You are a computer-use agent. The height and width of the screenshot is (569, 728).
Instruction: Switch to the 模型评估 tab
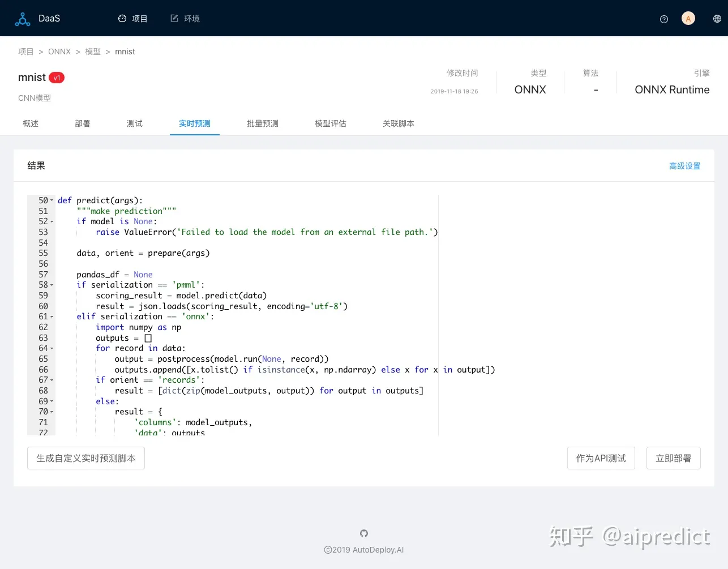click(x=331, y=123)
